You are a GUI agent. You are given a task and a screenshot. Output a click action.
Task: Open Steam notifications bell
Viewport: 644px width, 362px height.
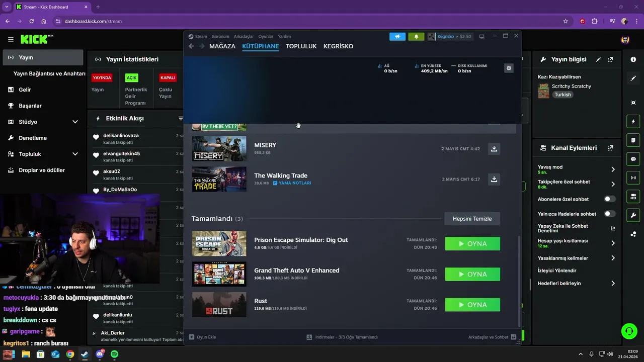[x=416, y=37]
